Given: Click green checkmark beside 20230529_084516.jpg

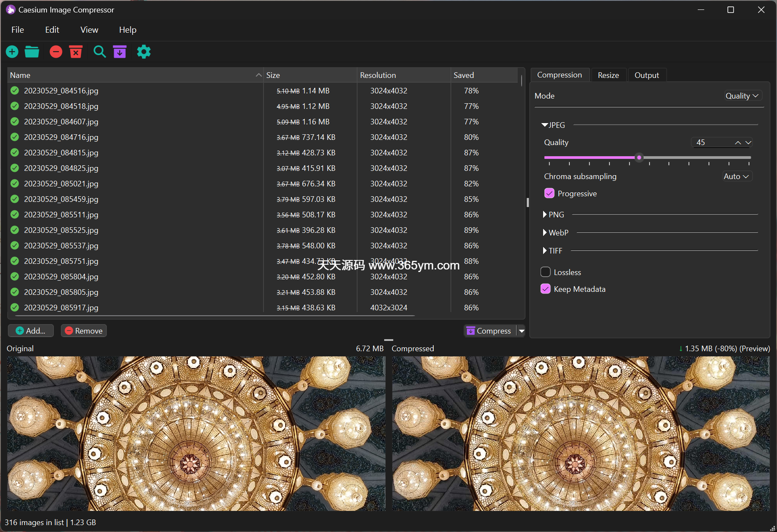Looking at the screenshot, I should tap(15, 91).
